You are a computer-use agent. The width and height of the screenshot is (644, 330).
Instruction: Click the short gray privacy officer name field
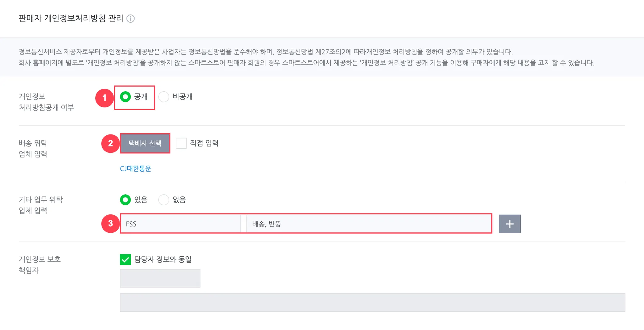(160, 278)
